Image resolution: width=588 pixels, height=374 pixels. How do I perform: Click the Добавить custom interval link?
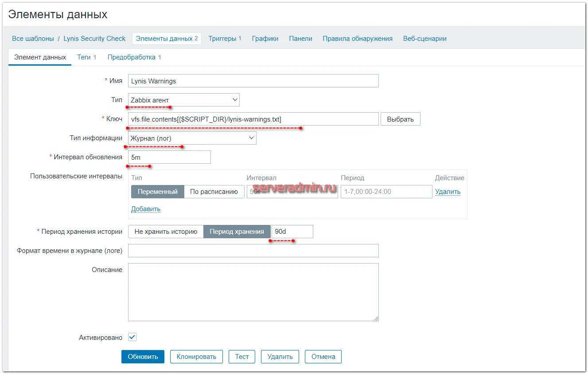coord(145,209)
